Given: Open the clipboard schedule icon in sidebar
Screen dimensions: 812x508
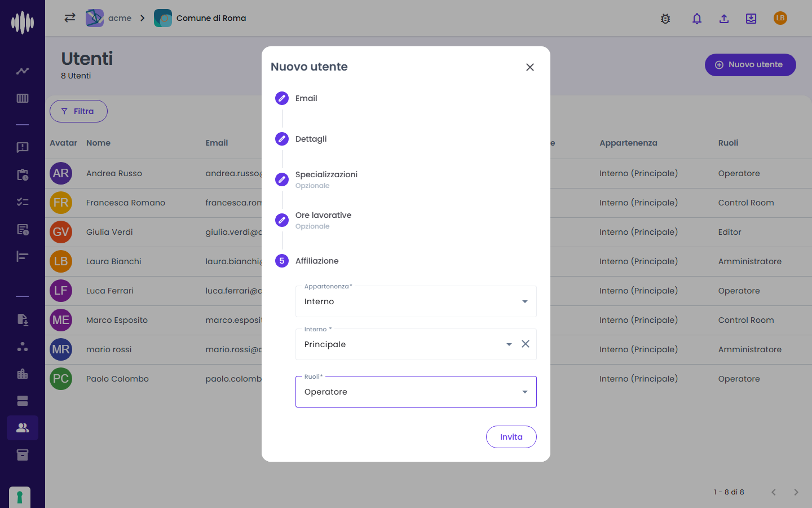Looking at the screenshot, I should pos(23,174).
